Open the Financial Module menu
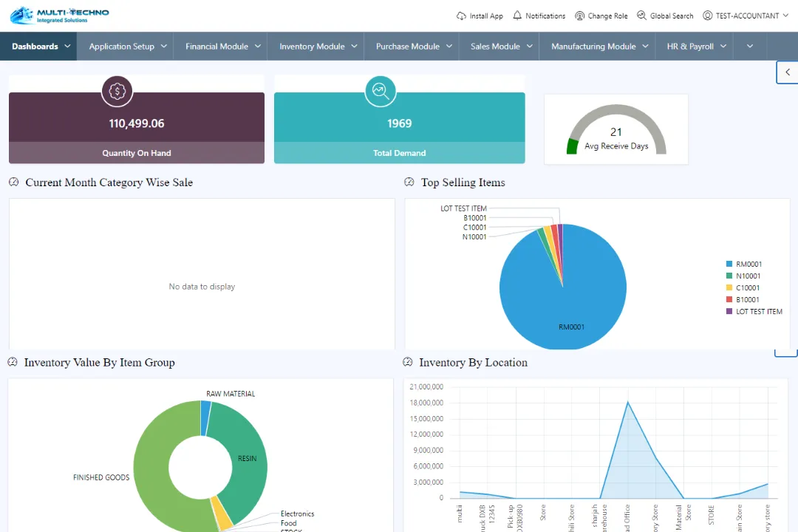The image size is (798, 532). [223, 46]
